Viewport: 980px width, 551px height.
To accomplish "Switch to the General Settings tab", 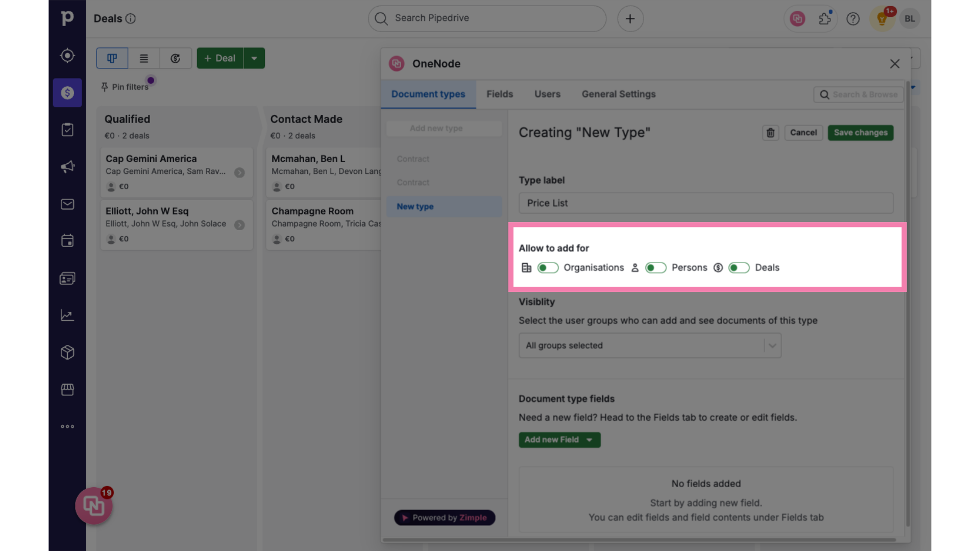I will [x=618, y=94].
